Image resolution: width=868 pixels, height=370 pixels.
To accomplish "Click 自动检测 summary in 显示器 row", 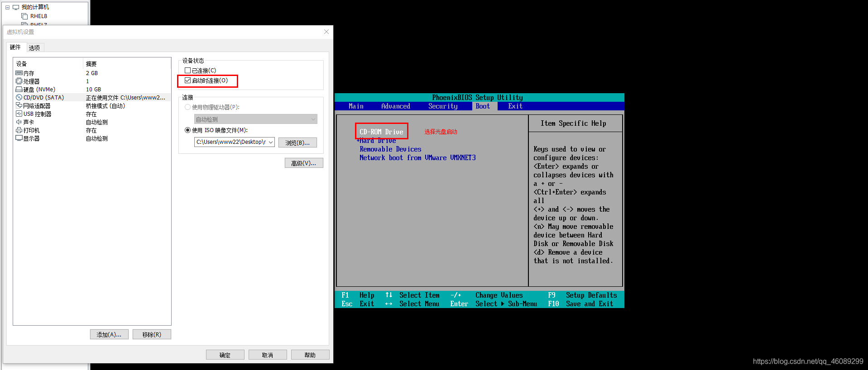I will pyautogui.click(x=97, y=138).
